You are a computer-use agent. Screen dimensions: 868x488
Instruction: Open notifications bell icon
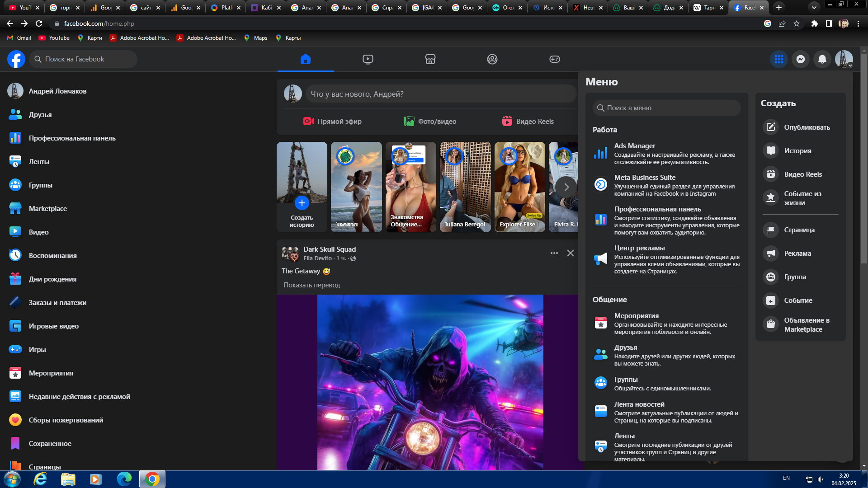click(822, 59)
